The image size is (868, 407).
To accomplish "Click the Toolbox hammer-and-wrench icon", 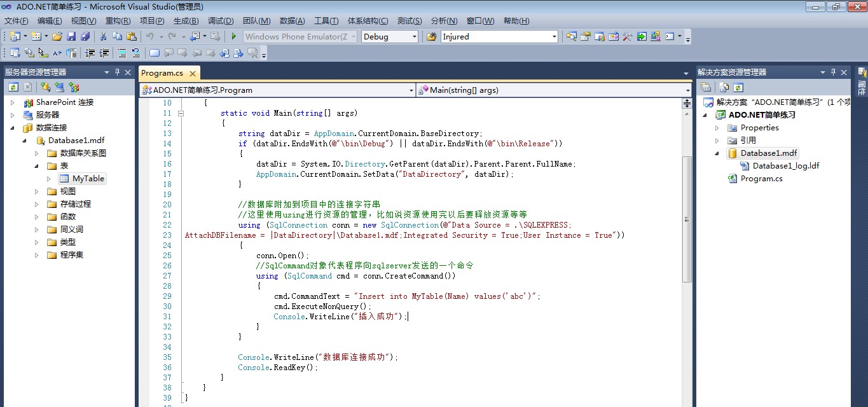I will [628, 37].
